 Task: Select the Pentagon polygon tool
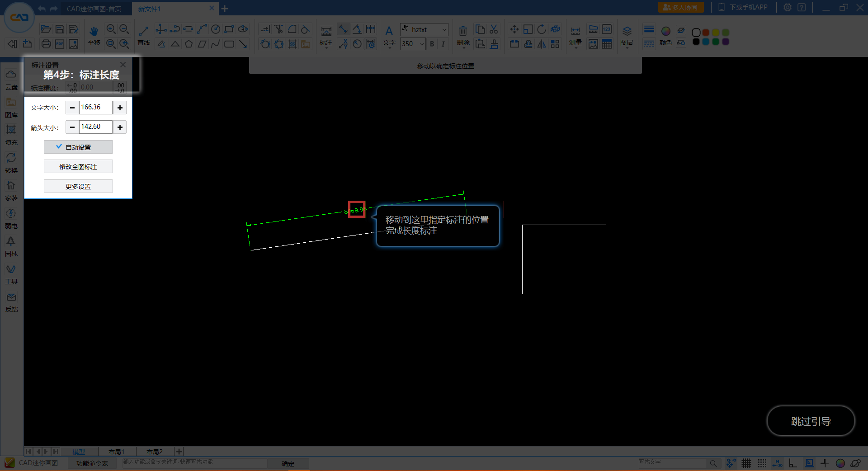click(x=189, y=44)
